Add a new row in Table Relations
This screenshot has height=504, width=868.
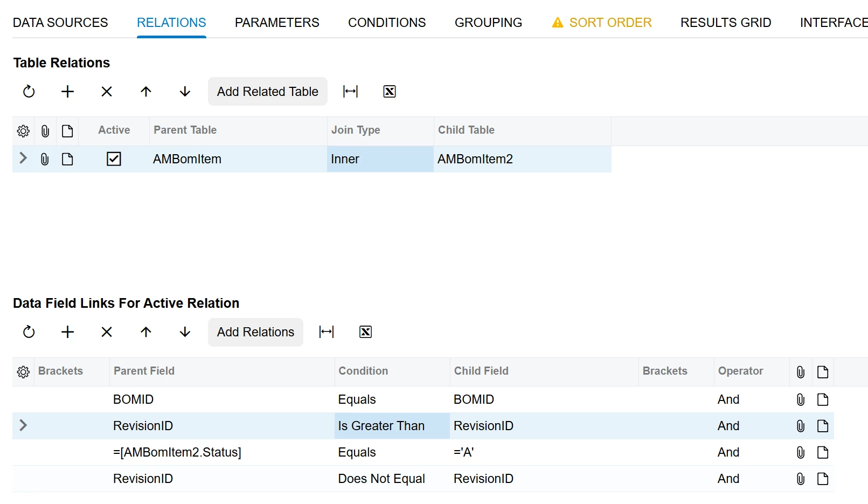coord(67,92)
